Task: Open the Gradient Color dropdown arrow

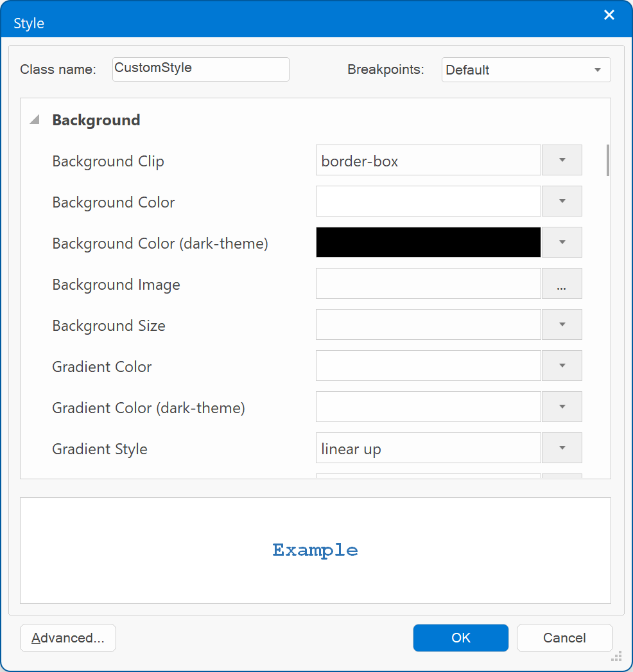Action: point(562,366)
